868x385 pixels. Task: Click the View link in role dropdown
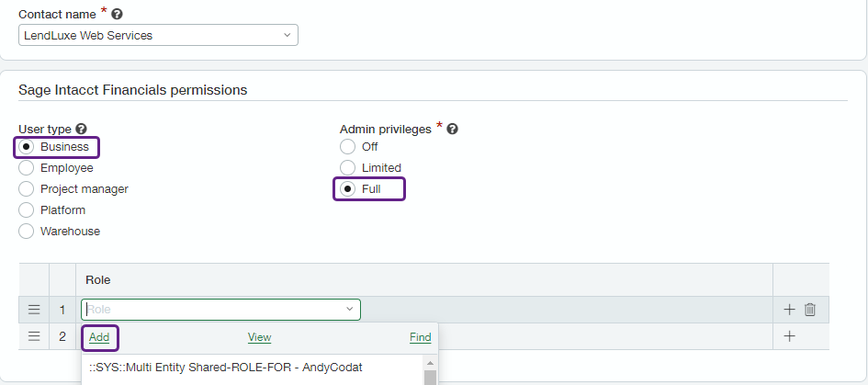point(259,337)
